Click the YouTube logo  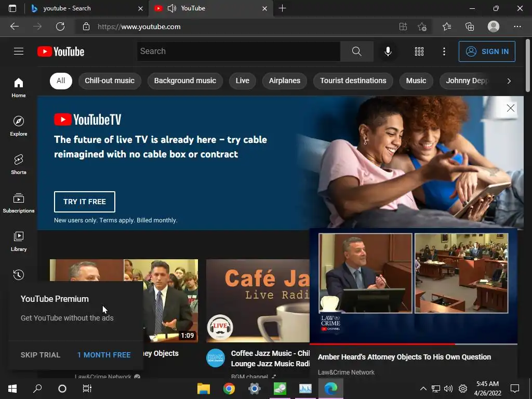[61, 51]
